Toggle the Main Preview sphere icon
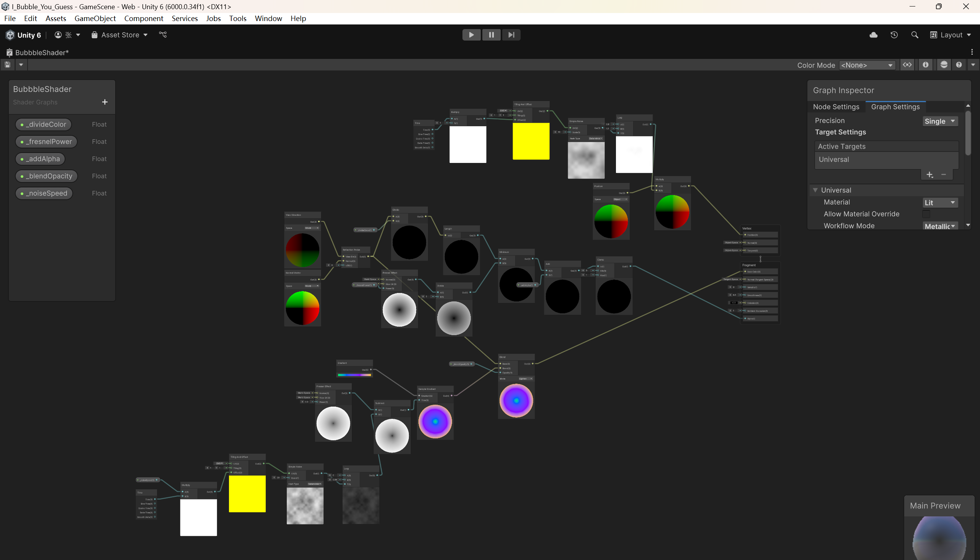Screen dimensions: 980x560 pos(943,65)
